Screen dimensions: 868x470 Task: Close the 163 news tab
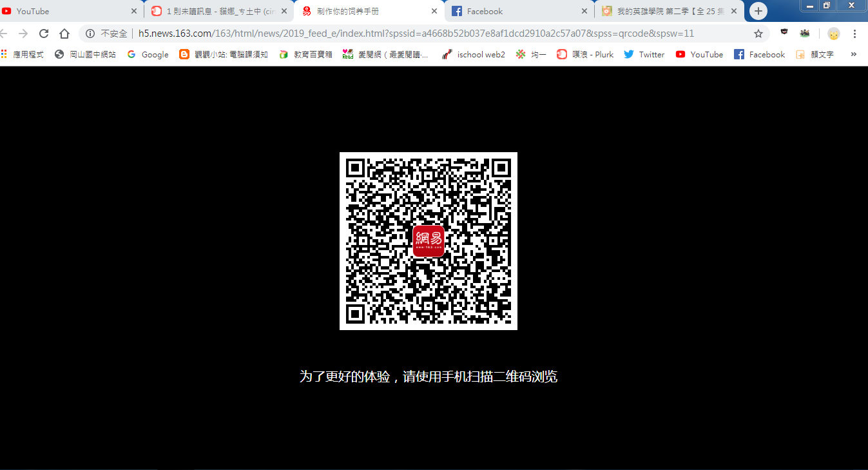click(434, 11)
